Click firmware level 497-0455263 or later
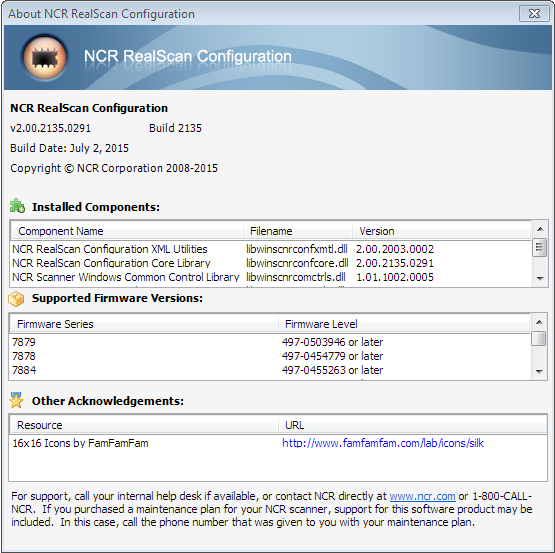The image size is (555, 553). pyautogui.click(x=332, y=370)
